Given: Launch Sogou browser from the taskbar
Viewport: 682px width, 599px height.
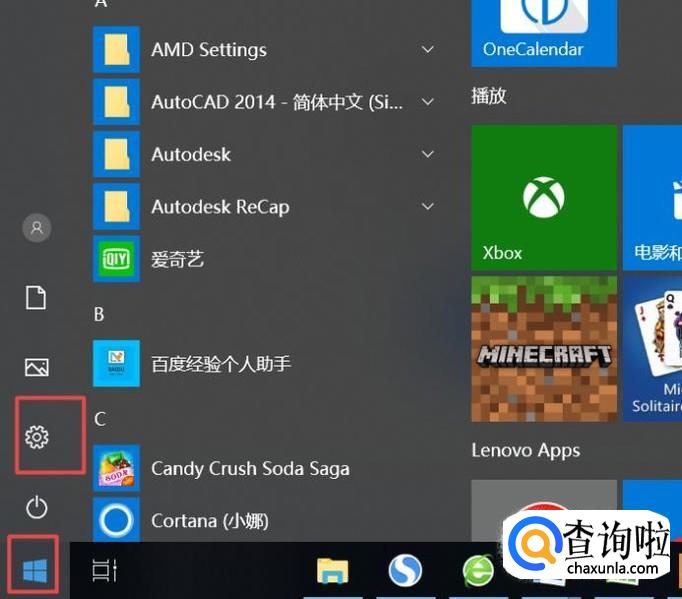Looking at the screenshot, I should point(405,570).
